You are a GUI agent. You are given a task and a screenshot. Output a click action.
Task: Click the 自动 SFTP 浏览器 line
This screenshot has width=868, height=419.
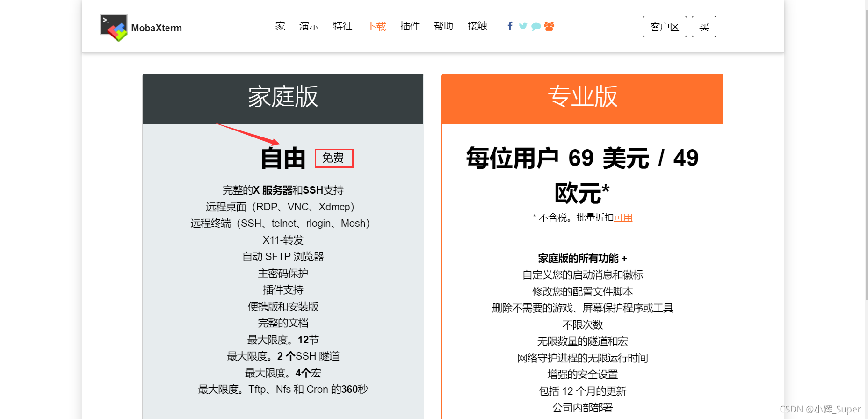click(x=283, y=257)
